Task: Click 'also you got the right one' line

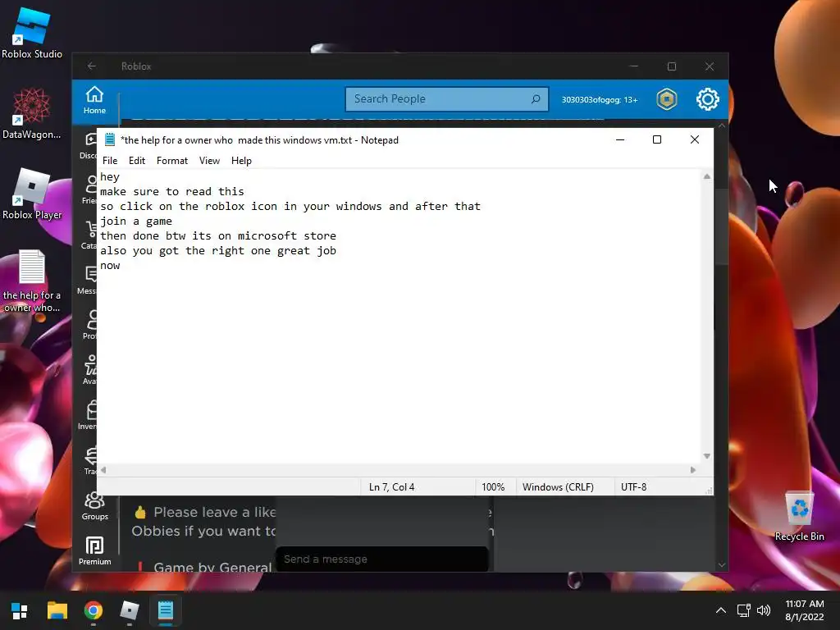Action: click(x=218, y=251)
